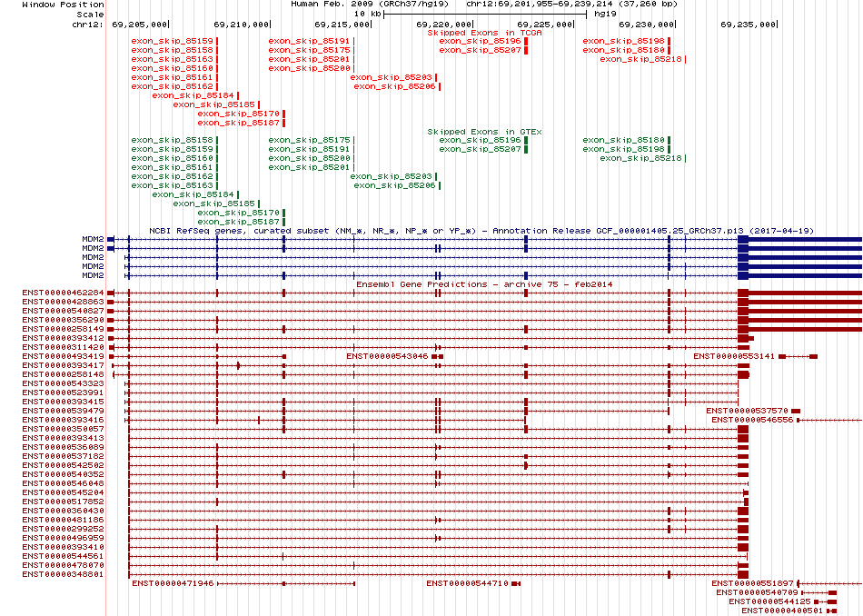Click the chr12:69,201,955-69,239,214 window position text
Image resolution: width=863 pixels, height=616 pixels.
tap(571, 4)
